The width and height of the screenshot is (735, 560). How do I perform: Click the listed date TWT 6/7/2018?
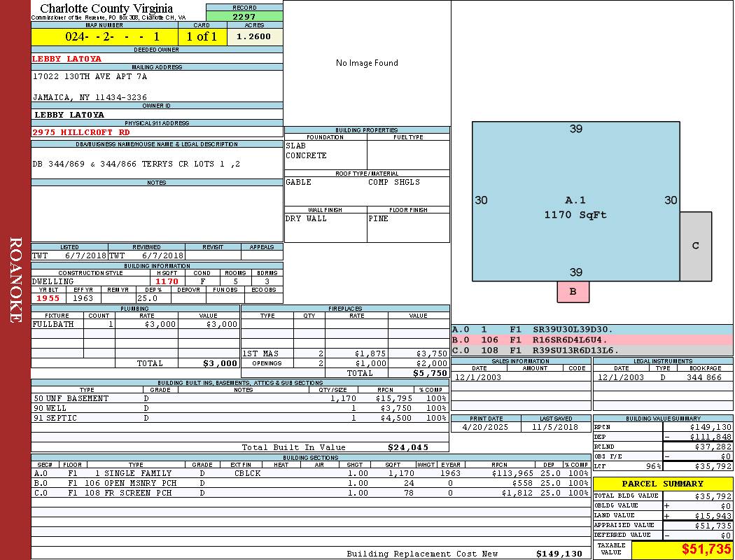click(69, 256)
